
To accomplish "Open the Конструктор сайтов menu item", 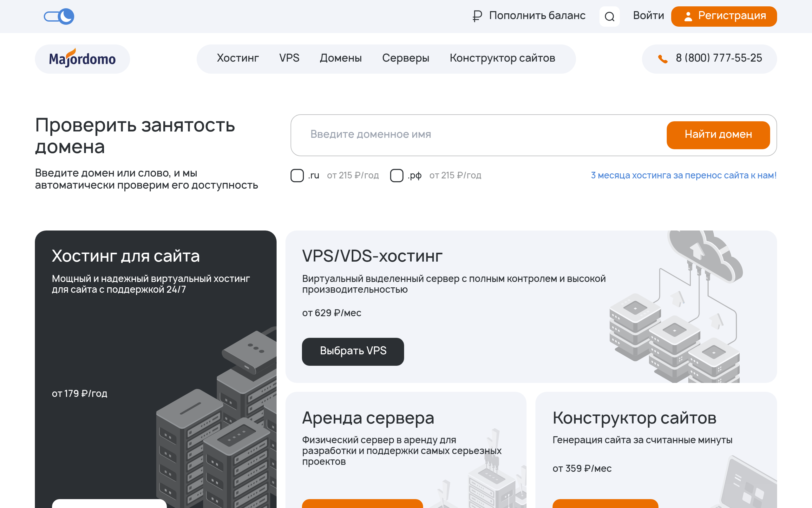I will [502, 58].
